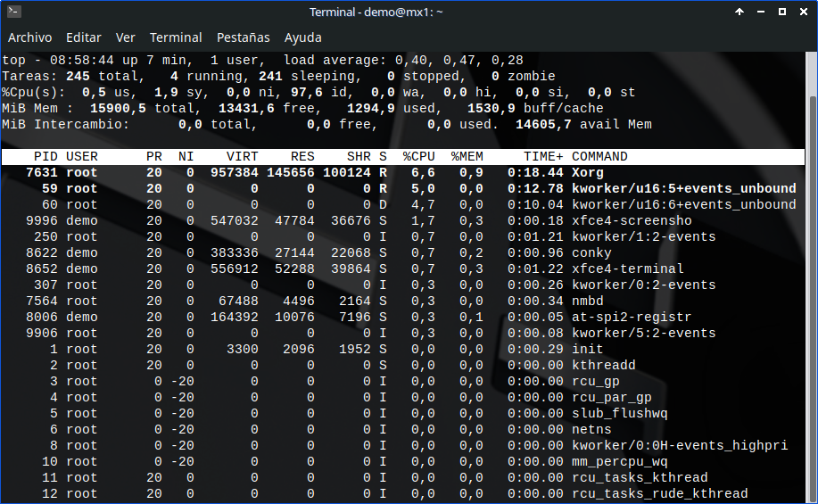Click the load average text in top header
This screenshot has height=504, width=818.
[x=402, y=60]
